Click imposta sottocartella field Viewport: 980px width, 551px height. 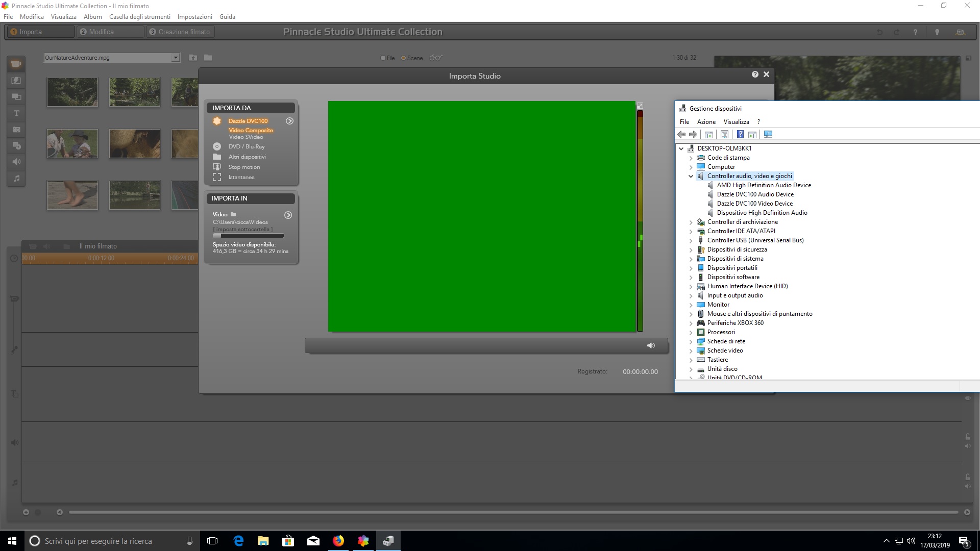(242, 229)
